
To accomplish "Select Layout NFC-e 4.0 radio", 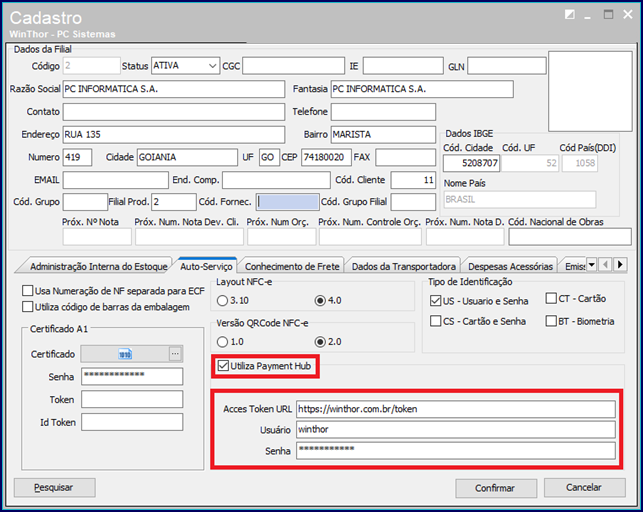I will (320, 300).
